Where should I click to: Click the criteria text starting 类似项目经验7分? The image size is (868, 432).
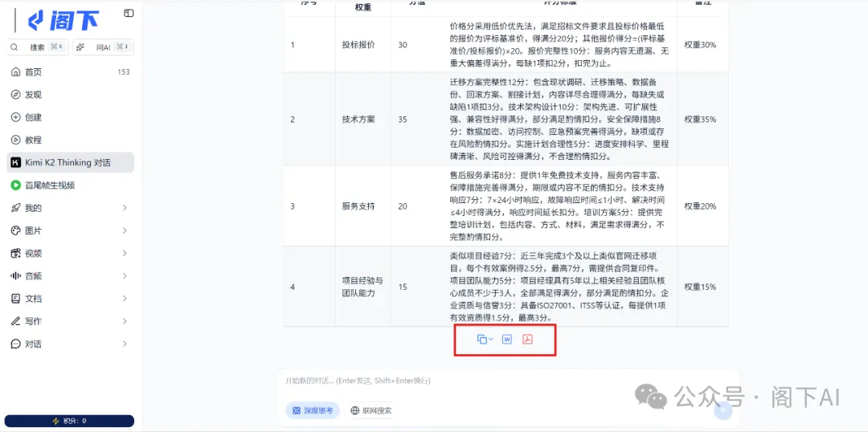tap(559, 287)
